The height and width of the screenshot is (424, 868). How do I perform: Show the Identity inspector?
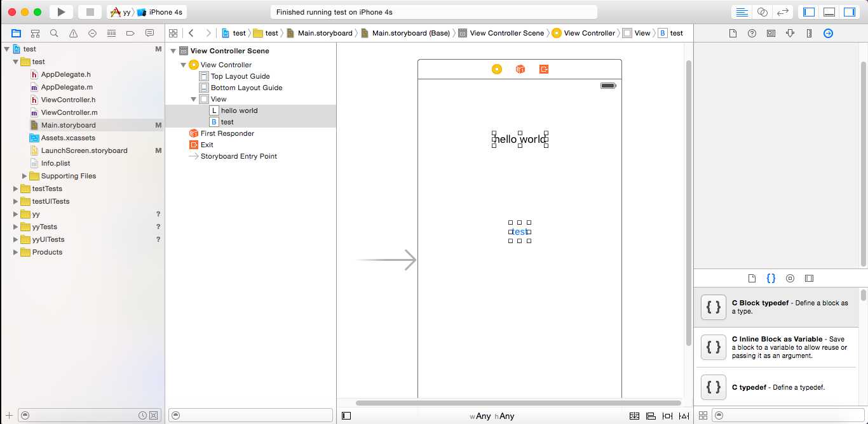click(771, 33)
